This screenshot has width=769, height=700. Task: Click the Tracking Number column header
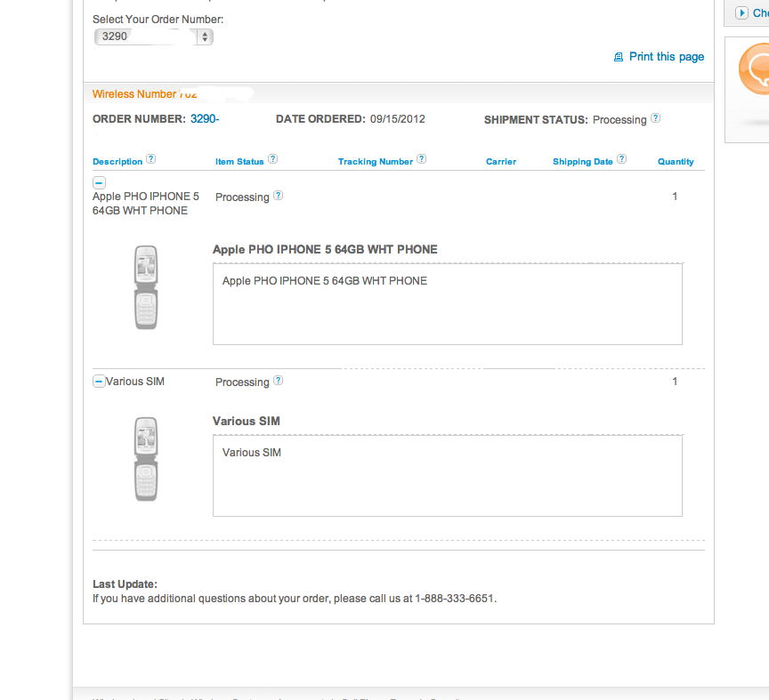[x=376, y=162]
